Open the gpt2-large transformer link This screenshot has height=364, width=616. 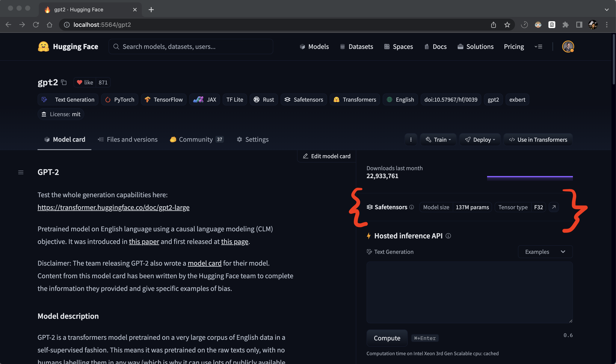pos(113,208)
